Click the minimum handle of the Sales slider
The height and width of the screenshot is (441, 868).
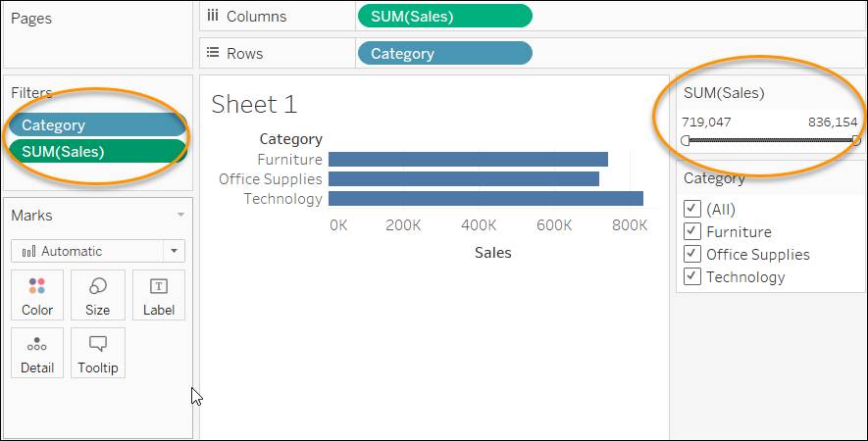coord(686,140)
